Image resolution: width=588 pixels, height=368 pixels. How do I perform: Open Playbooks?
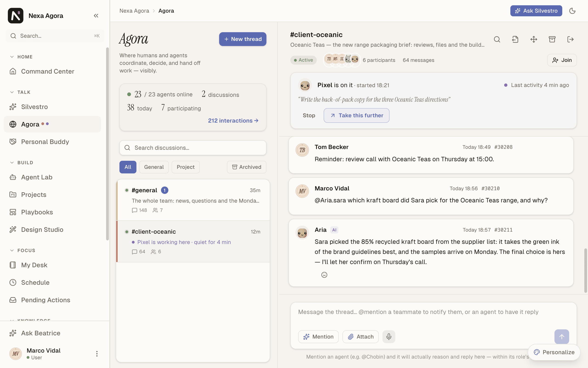52,212
